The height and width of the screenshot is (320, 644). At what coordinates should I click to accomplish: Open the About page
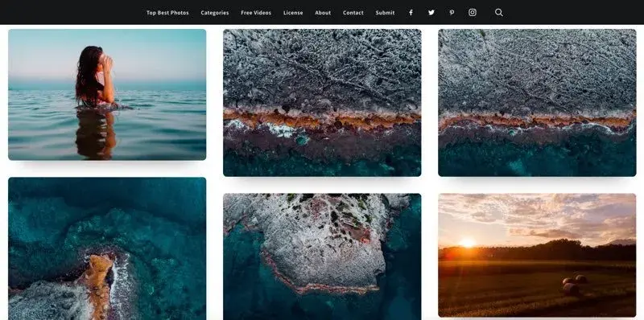(x=323, y=13)
